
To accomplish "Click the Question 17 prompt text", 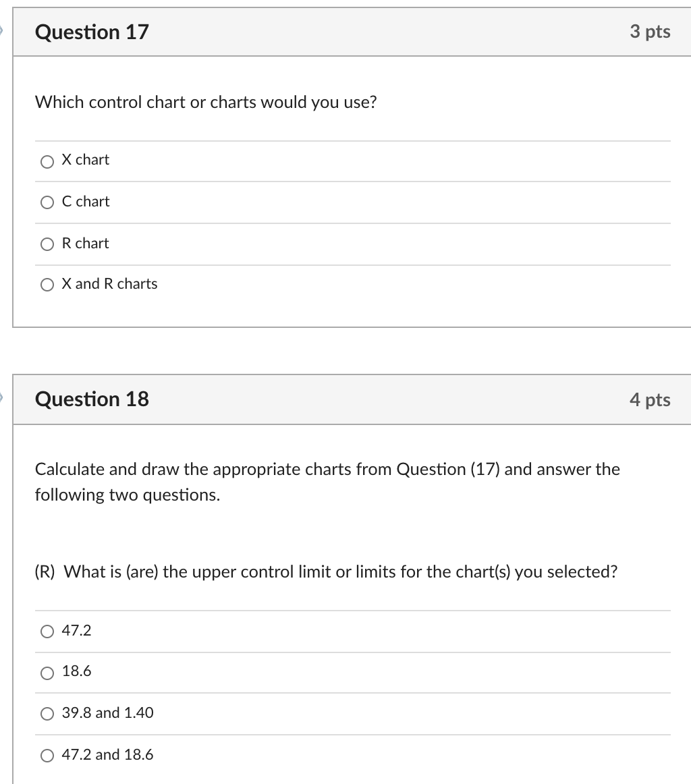I will (x=206, y=103).
